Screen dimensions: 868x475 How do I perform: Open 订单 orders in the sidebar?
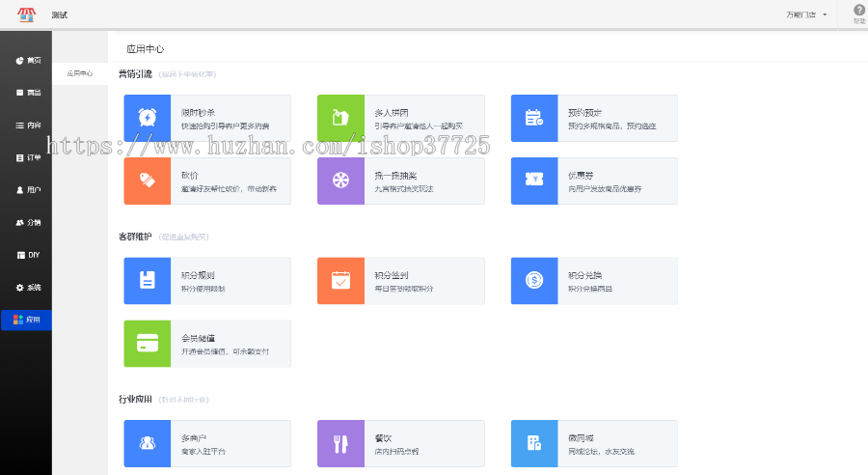tap(28, 157)
